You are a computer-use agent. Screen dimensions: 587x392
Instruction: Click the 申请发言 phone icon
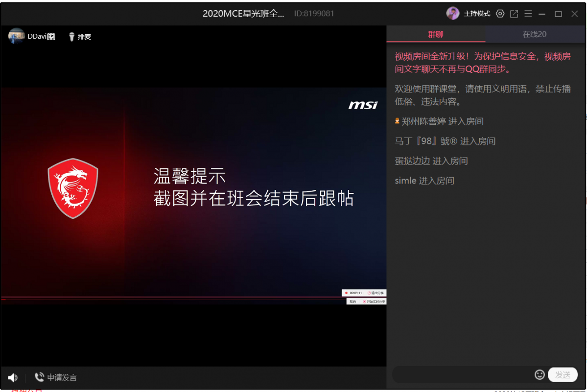[x=39, y=377]
